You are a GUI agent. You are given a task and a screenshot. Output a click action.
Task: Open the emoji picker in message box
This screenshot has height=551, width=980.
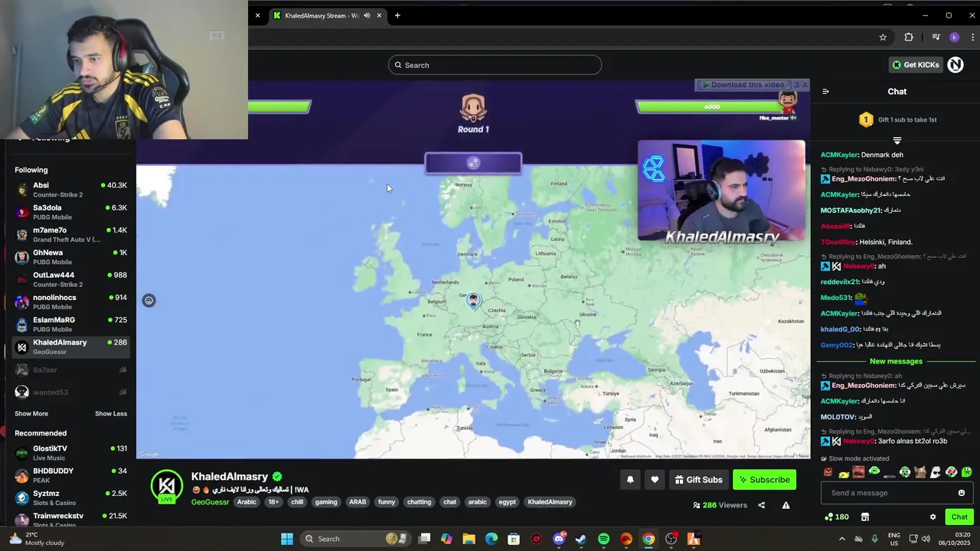[962, 493]
